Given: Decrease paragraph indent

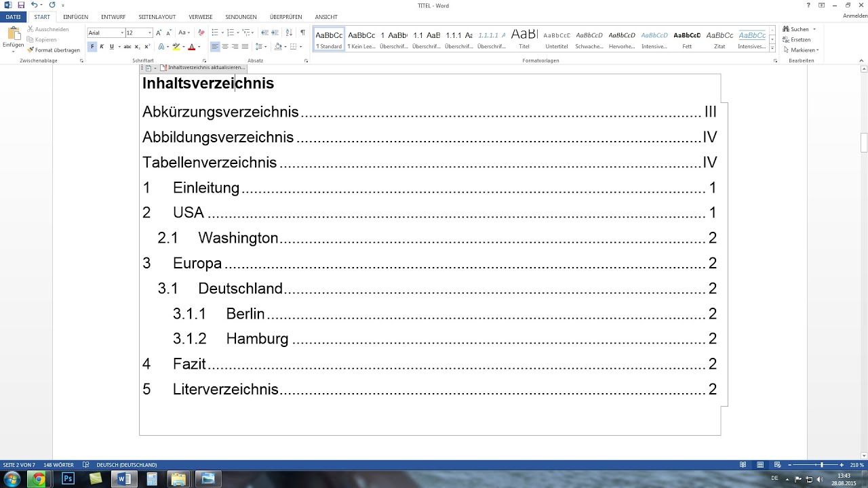Looking at the screenshot, I should [264, 33].
